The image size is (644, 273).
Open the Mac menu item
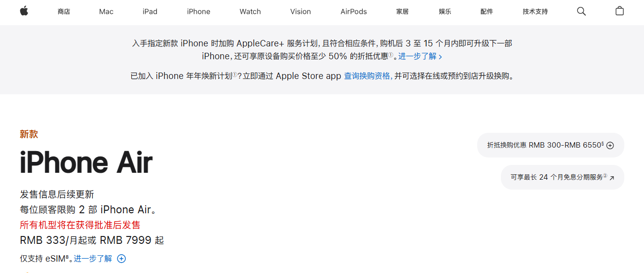pyautogui.click(x=106, y=11)
